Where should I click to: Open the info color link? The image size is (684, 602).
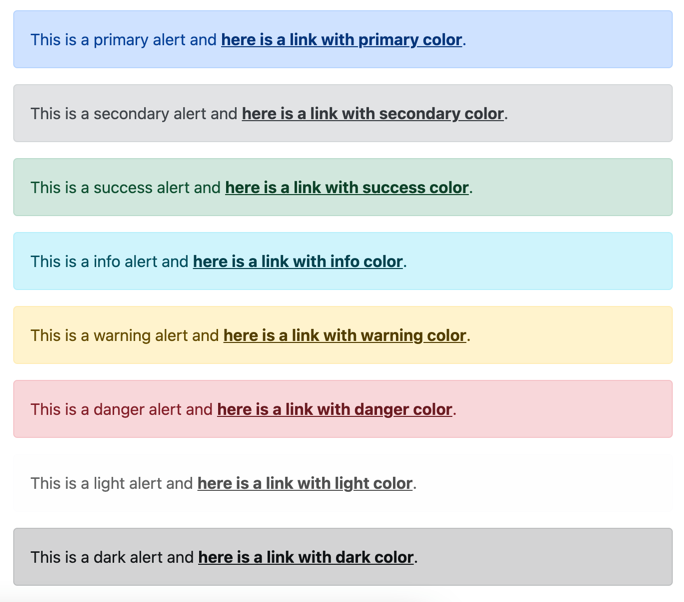click(x=297, y=262)
